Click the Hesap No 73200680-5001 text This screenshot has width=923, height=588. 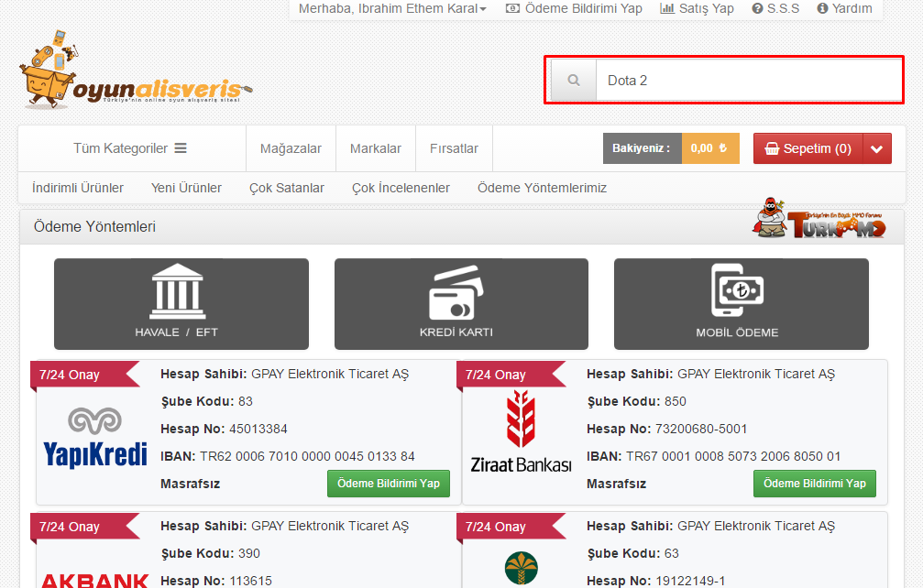667,430
